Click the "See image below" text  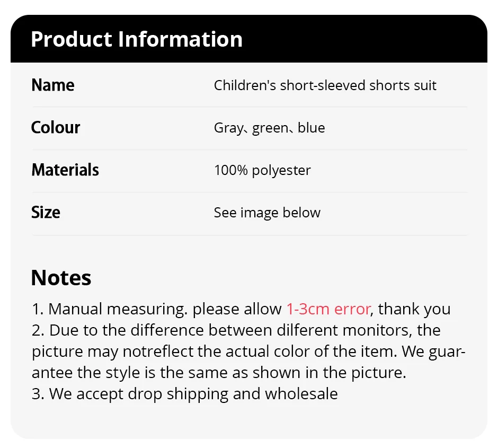tap(267, 213)
